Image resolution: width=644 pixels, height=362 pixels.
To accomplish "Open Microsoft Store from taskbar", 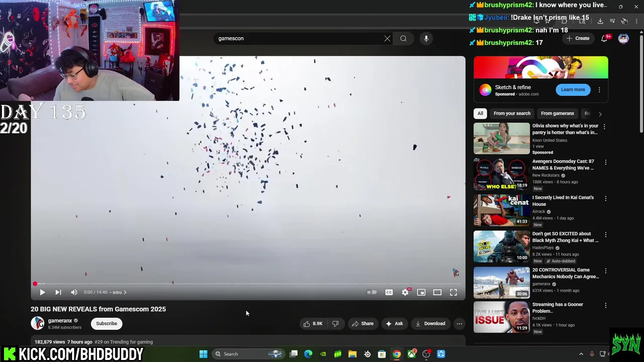I will 382,354.
